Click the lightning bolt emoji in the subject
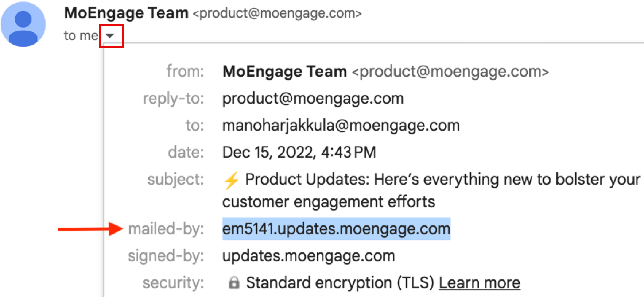644x297 pixels. 231,180
